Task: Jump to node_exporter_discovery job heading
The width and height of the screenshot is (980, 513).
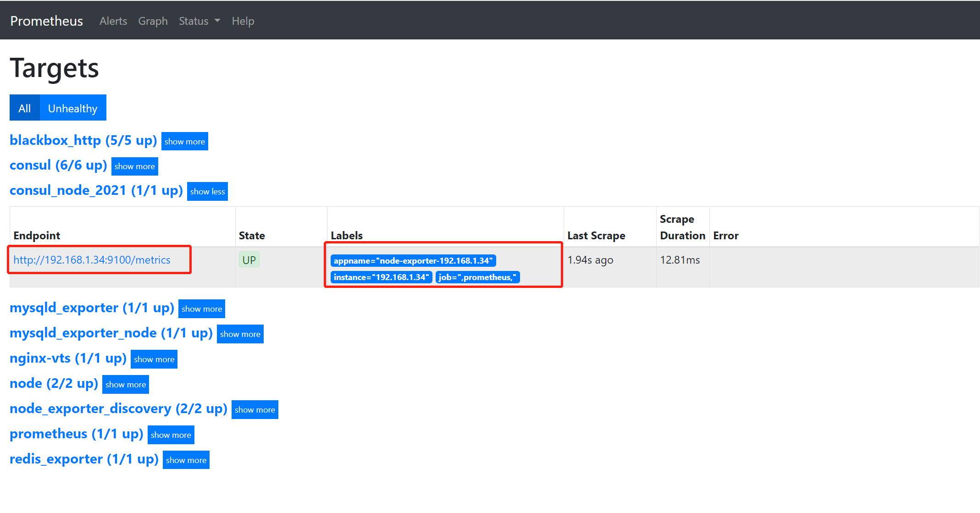Action: pyautogui.click(x=118, y=408)
